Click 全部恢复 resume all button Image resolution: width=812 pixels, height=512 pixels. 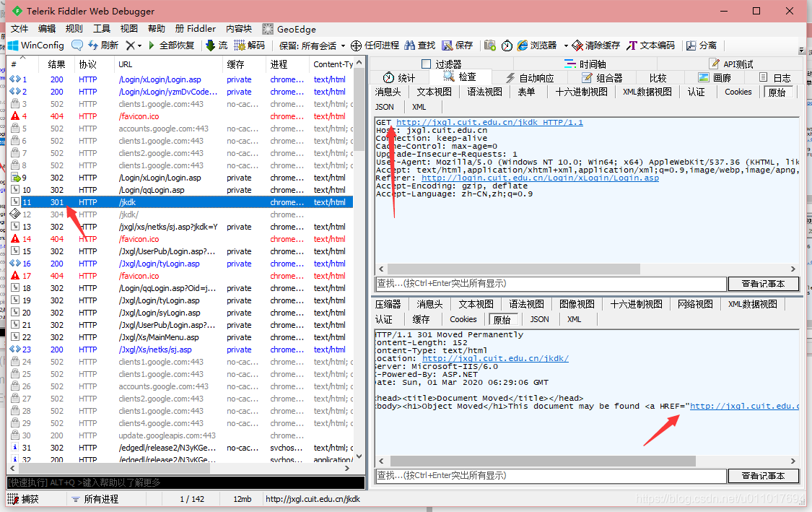(171, 45)
